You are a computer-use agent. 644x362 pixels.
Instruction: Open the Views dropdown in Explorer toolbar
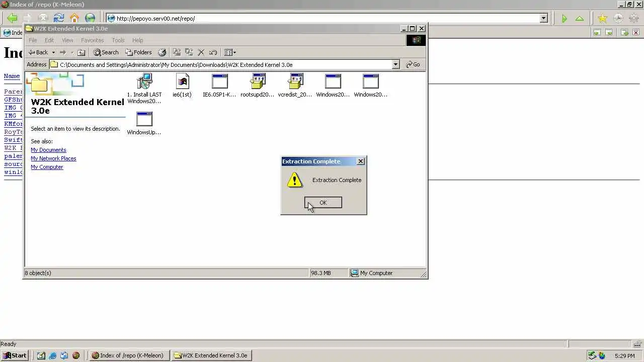click(230, 52)
